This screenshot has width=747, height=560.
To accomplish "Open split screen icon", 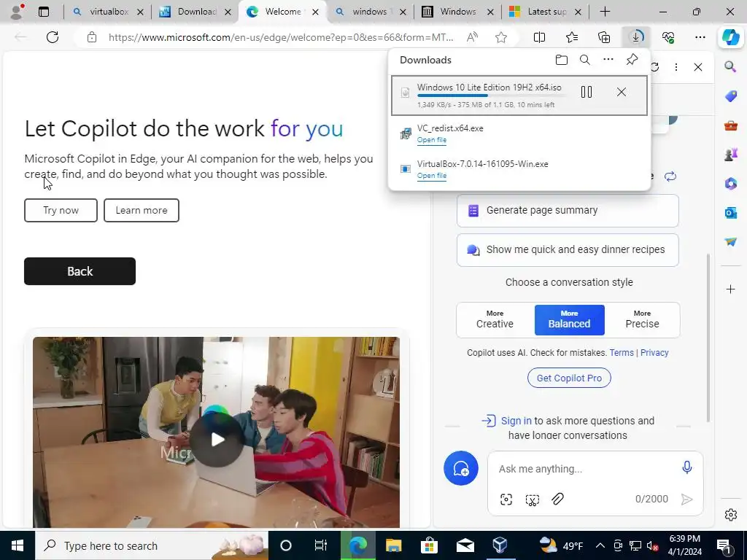I will pos(539,37).
